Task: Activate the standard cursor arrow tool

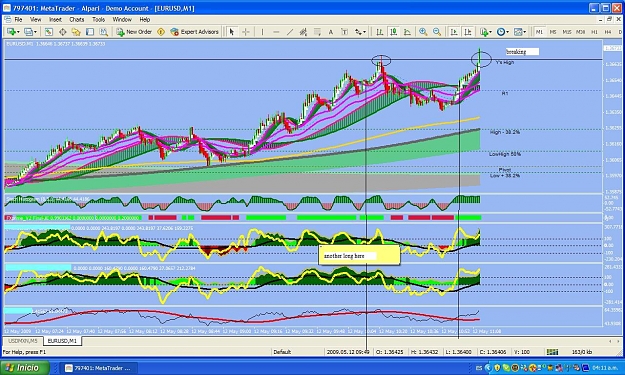Action: pyautogui.click(x=232, y=32)
